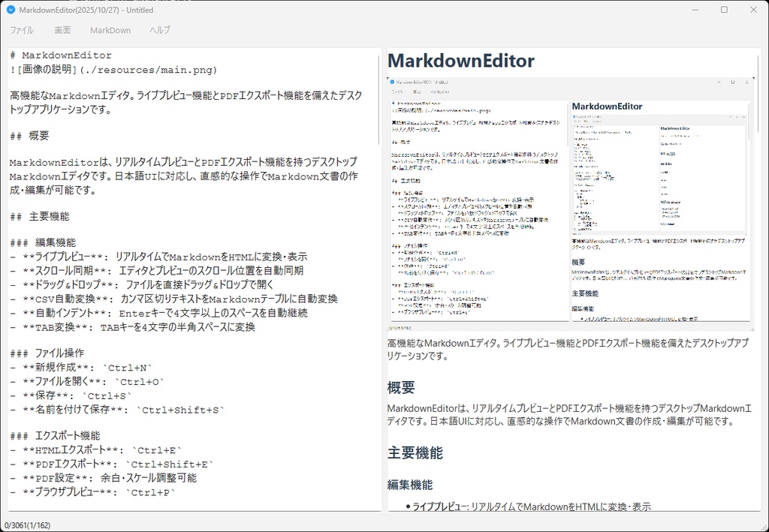Open the 画面 menu
Image resolution: width=769 pixels, height=532 pixels.
(62, 30)
